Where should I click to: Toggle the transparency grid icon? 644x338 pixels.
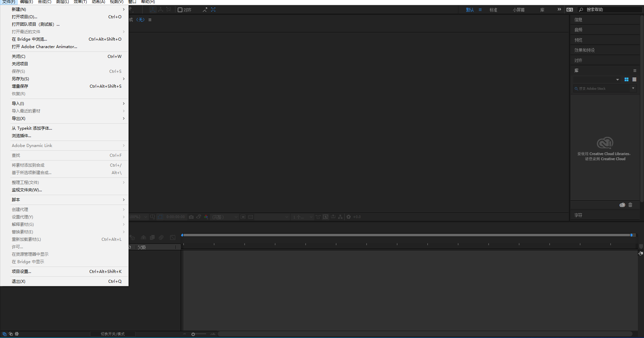pyautogui.click(x=250, y=217)
